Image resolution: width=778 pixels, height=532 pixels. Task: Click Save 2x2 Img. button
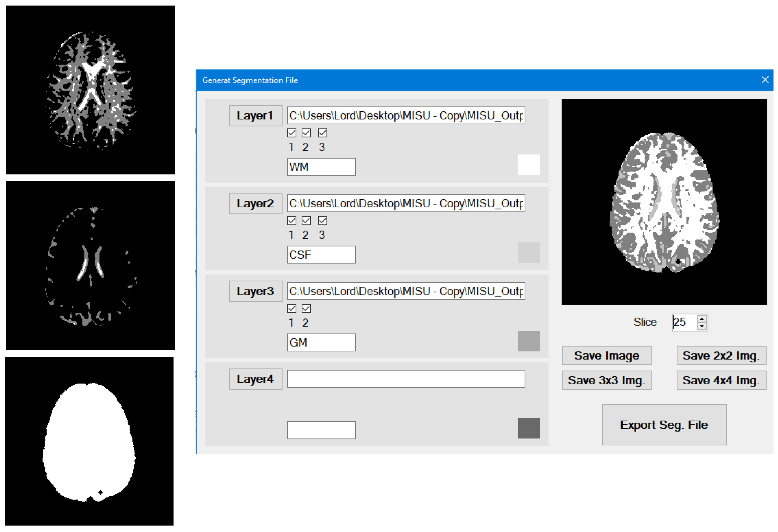tap(721, 356)
